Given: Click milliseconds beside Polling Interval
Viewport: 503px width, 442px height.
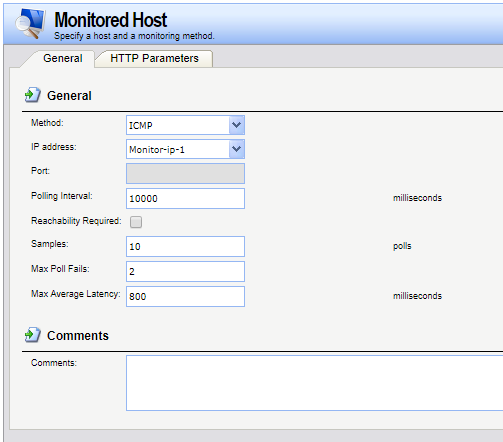Looking at the screenshot, I should pos(417,198).
